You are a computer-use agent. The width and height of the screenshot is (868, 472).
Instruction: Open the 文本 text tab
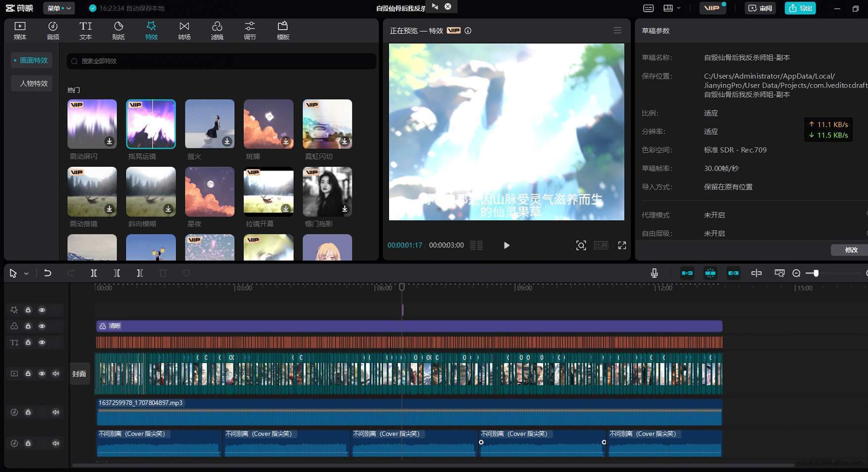pos(86,31)
